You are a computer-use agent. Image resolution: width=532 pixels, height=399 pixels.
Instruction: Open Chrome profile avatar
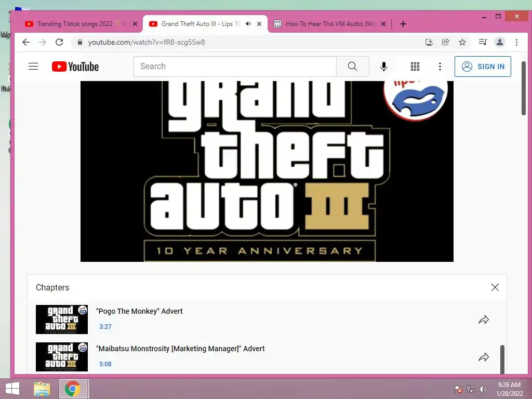(x=499, y=42)
